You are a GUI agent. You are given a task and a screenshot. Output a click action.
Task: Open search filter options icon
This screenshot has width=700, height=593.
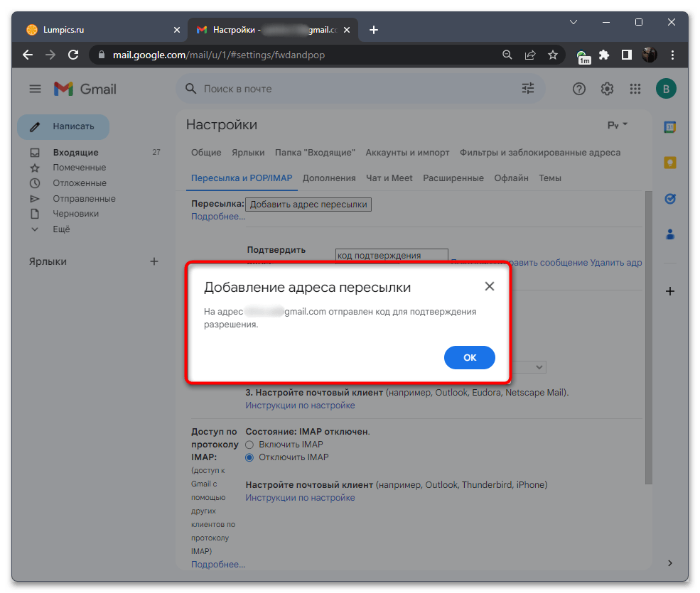528,88
